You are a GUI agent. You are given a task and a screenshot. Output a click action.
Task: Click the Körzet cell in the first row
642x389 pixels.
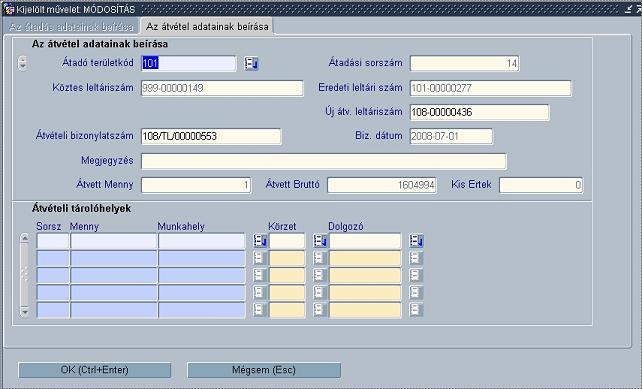287,241
